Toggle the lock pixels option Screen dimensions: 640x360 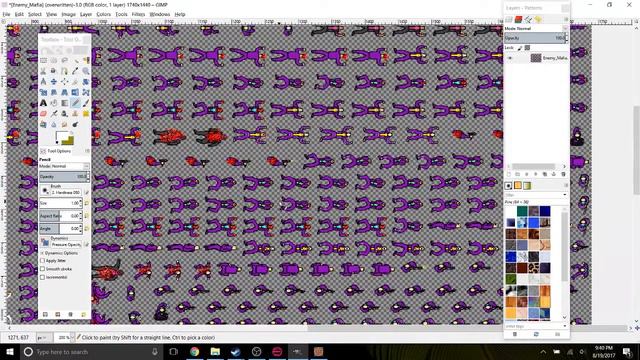[520, 48]
